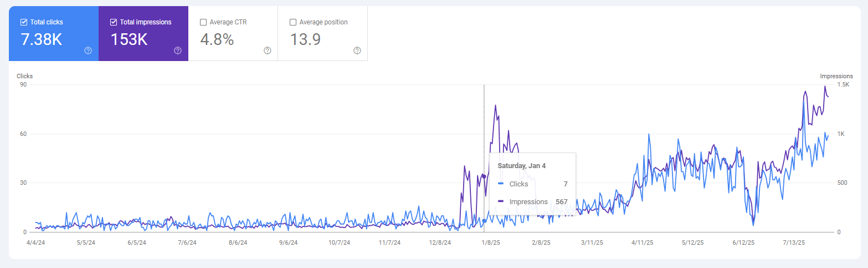The image size is (868, 268).
Task: Click the blue Clicks swatch in tooltip
Action: pos(501,184)
